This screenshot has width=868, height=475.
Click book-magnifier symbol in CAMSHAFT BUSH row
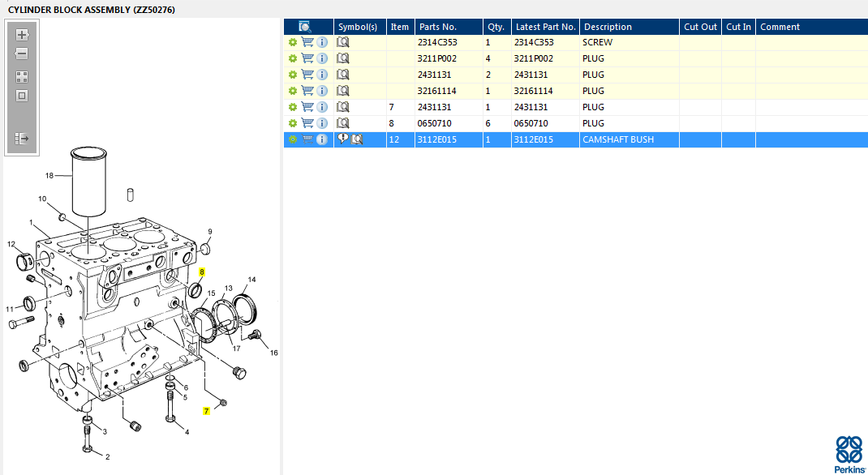coord(357,139)
